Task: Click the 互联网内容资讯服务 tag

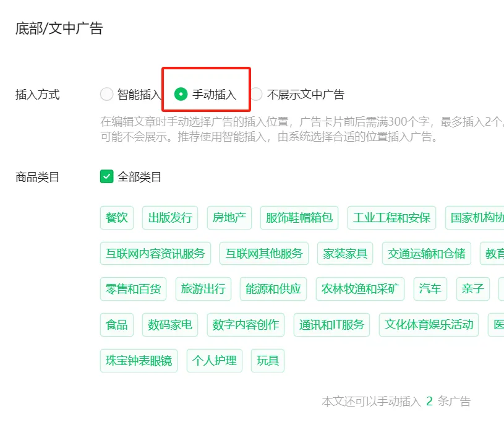Action: click(155, 254)
